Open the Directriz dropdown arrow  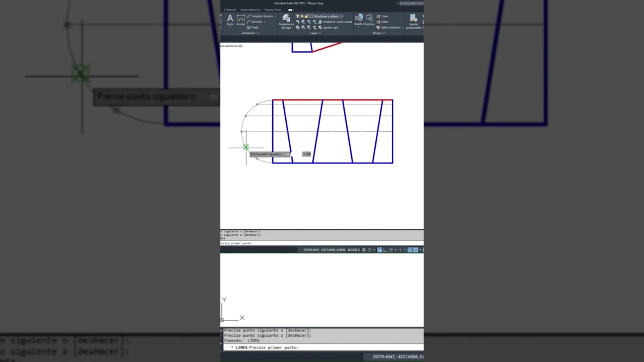click(264, 22)
